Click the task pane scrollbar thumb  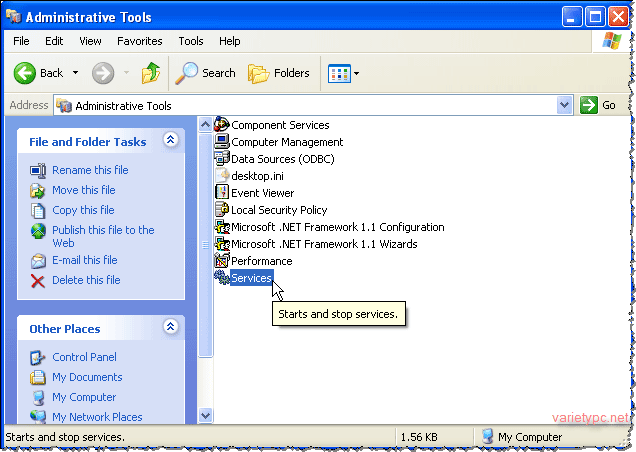pos(206,245)
